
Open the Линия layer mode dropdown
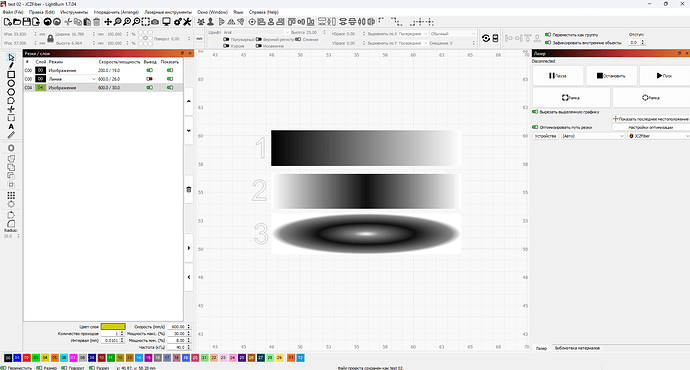point(72,79)
